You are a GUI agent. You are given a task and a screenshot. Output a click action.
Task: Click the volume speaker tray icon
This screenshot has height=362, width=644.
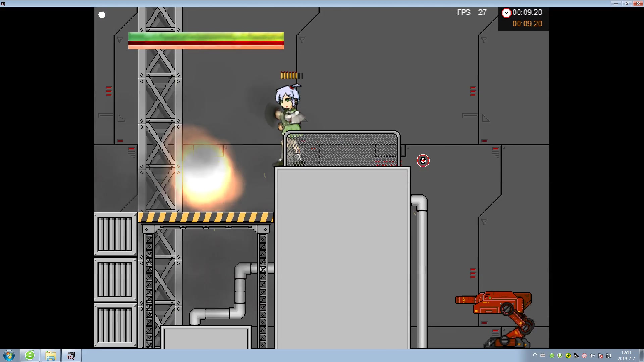tap(592, 356)
